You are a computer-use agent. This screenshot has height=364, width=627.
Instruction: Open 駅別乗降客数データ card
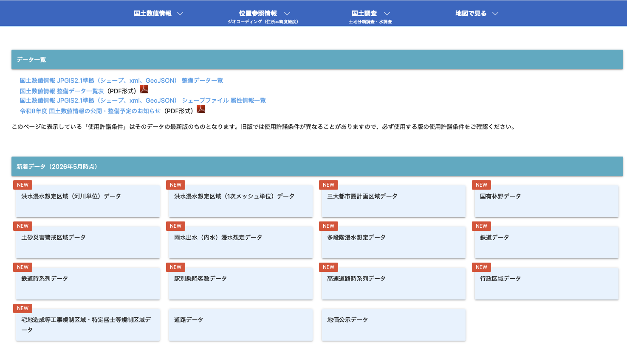pyautogui.click(x=241, y=284)
